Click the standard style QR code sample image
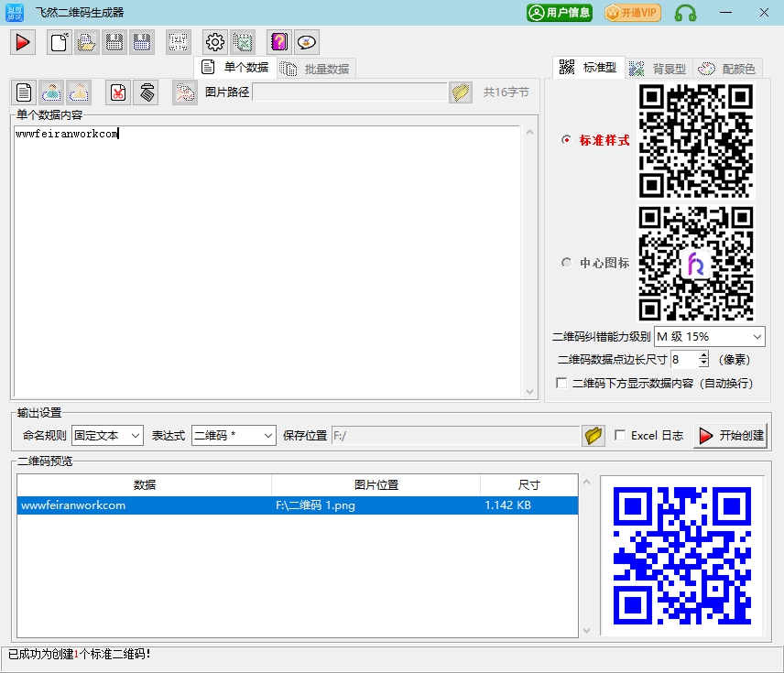The height and width of the screenshot is (673, 784). pos(696,141)
